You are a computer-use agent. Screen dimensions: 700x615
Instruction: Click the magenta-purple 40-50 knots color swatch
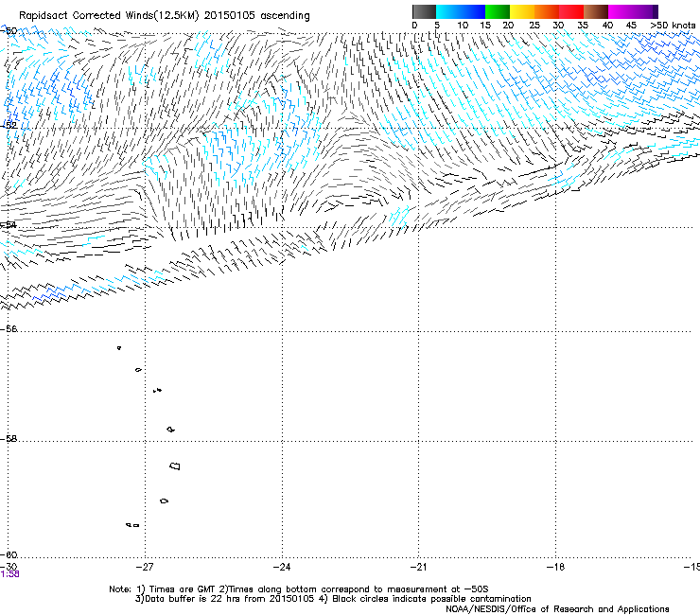633,11
